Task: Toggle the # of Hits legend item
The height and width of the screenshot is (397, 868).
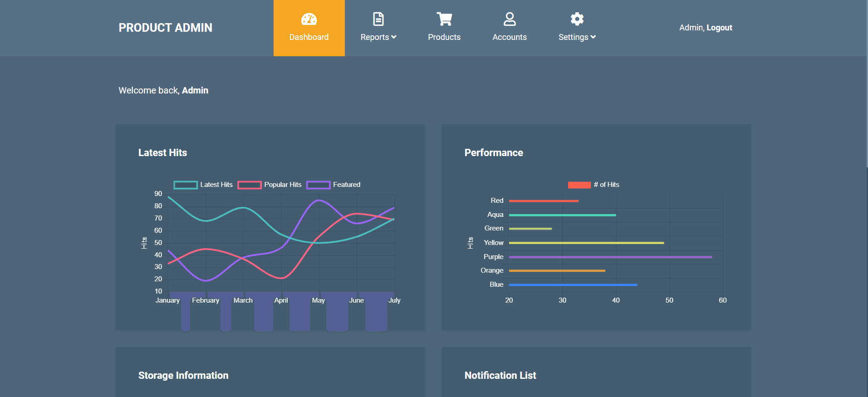Action: (593, 185)
